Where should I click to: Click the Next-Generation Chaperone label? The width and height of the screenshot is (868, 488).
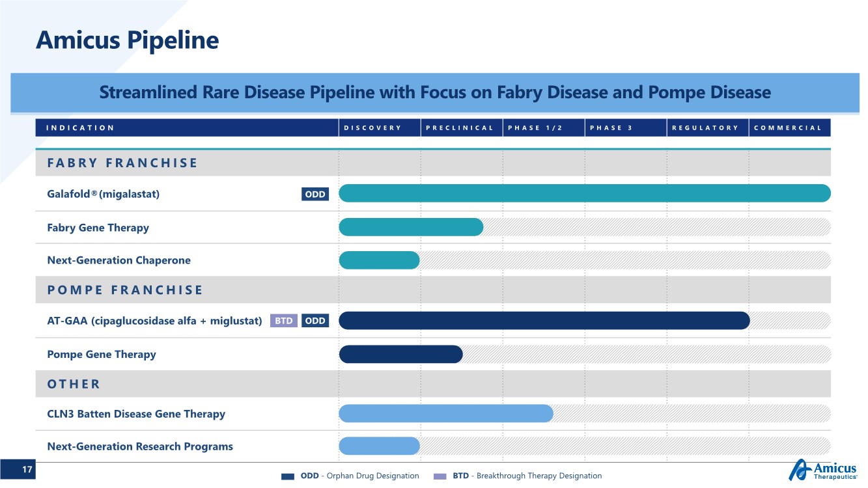tap(119, 260)
